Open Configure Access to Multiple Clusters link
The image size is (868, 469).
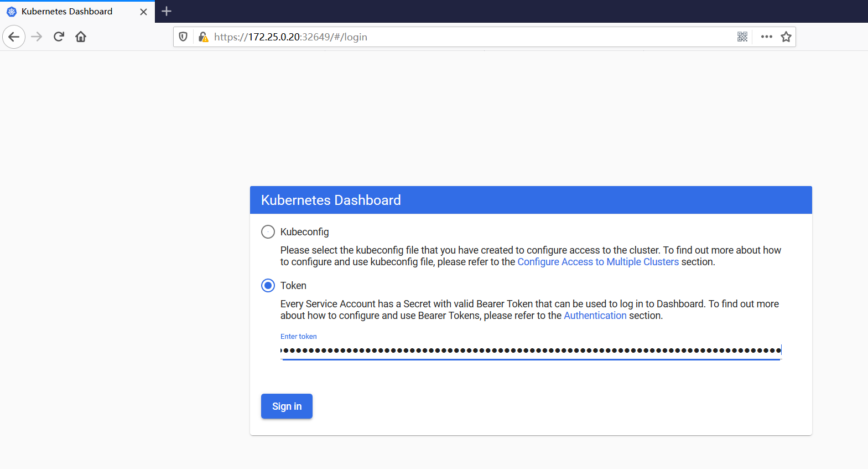pos(598,262)
